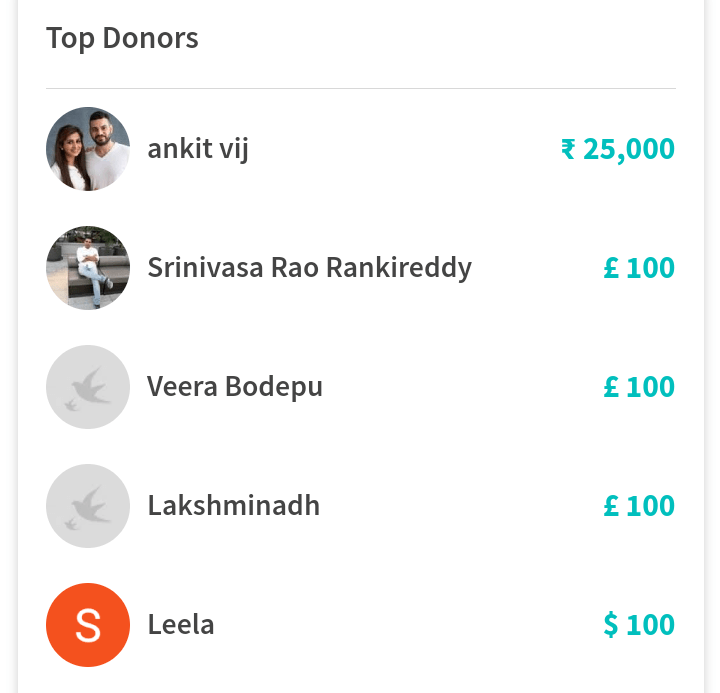Click the divider line below Top Donors
The image size is (720, 693).
(360, 88)
